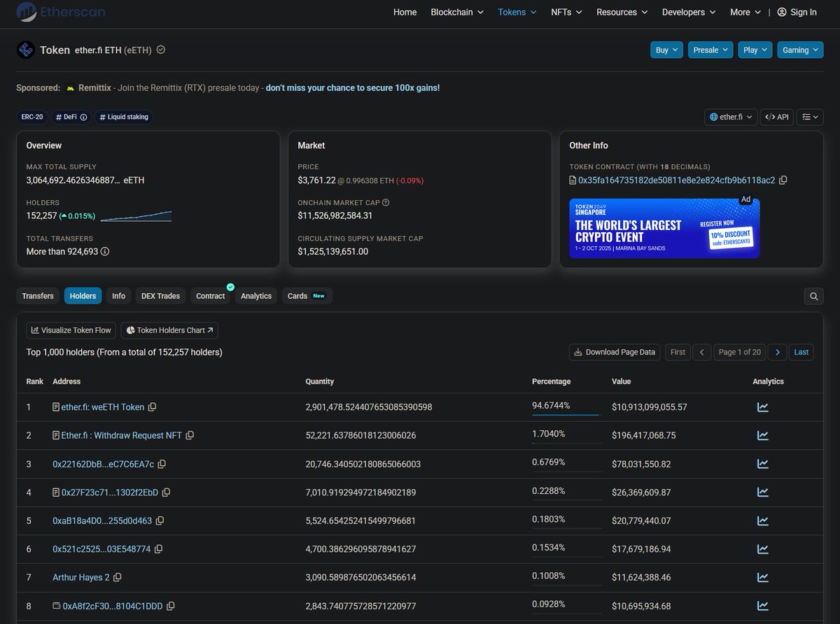
Task: Click the verified badge next to eETH
Action: tap(161, 50)
